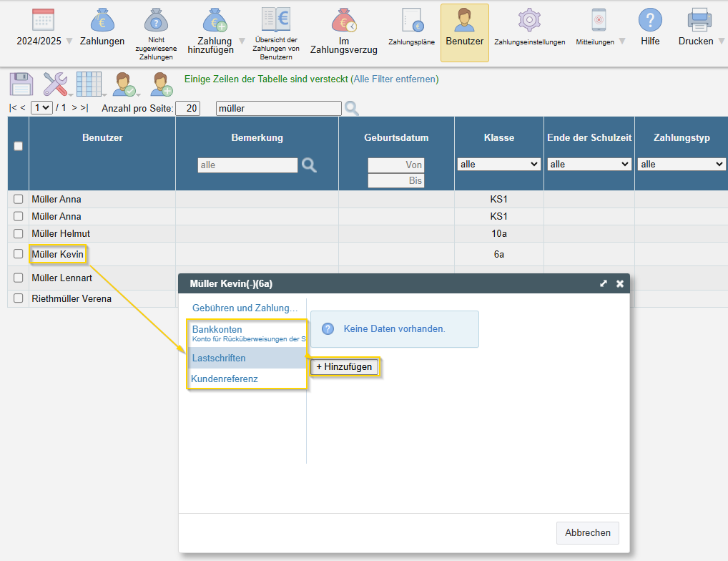
Task: Click the Hilfe question mark icon
Action: (650, 20)
